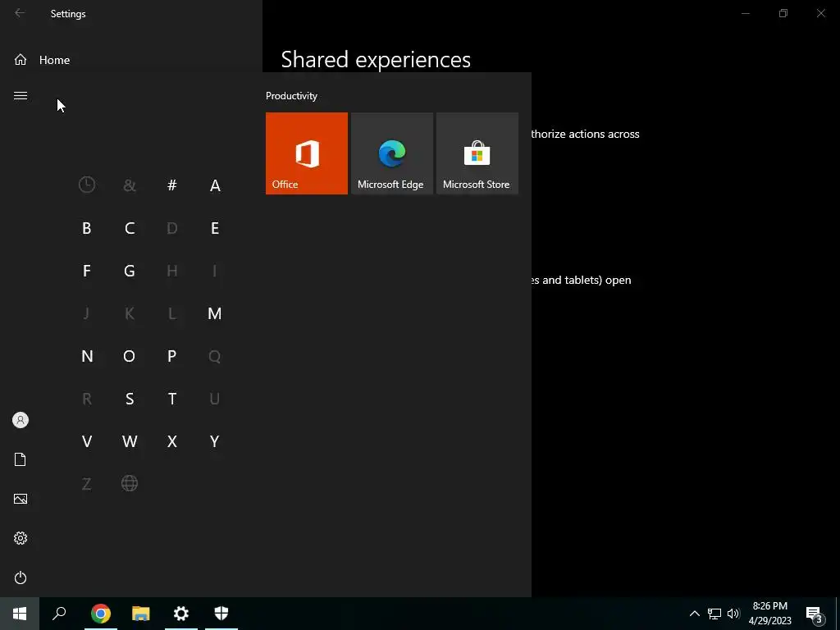The height and width of the screenshot is (630, 840).
Task: Open Action Center notifications icon
Action: 814,614
